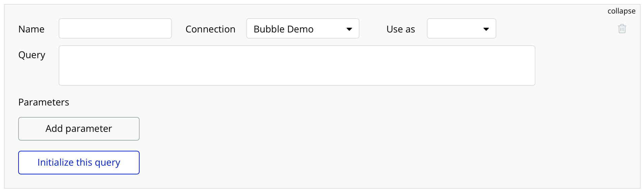Image resolution: width=644 pixels, height=192 pixels.
Task: Open the empty Use as dropdown
Action: click(461, 29)
